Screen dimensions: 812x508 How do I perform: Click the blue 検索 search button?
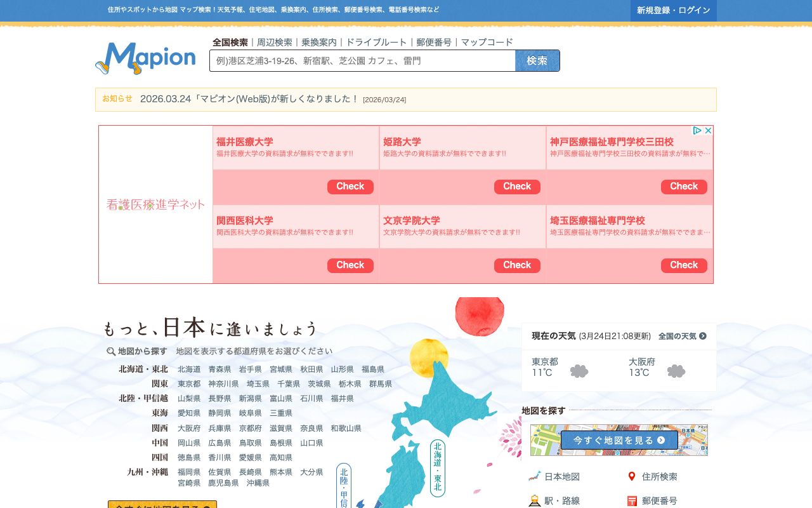[x=537, y=60]
